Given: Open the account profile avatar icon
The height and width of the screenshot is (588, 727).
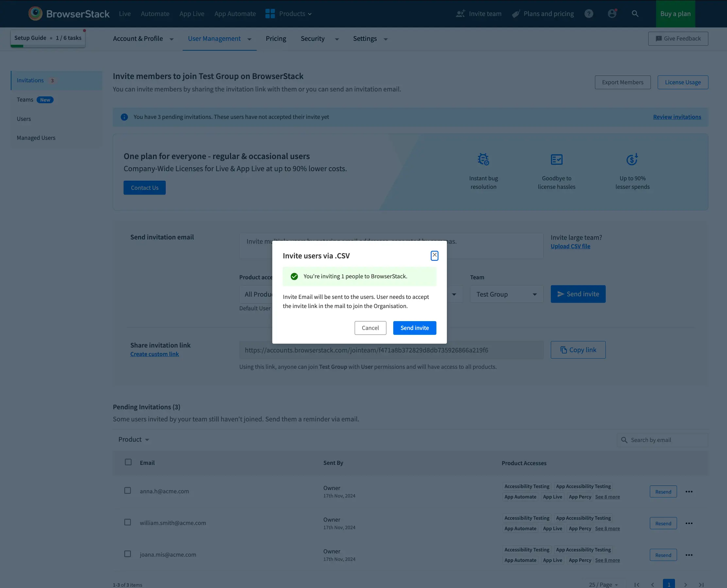Looking at the screenshot, I should click(612, 13).
